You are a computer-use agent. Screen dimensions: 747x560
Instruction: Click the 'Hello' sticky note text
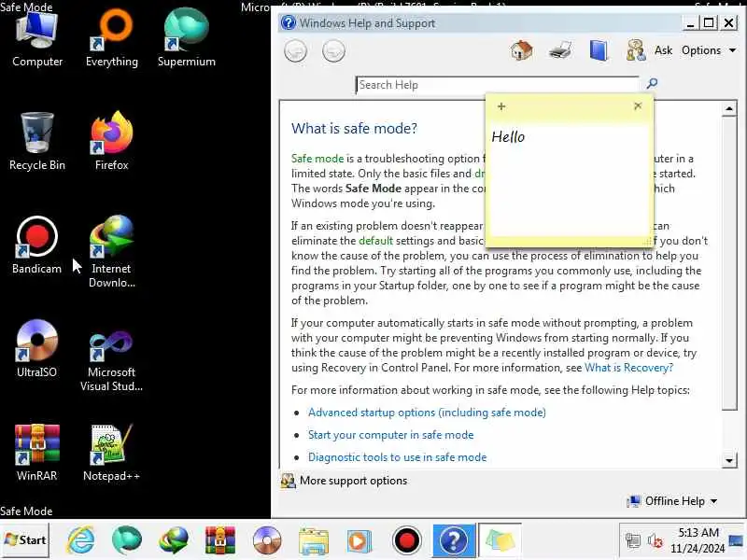click(x=508, y=137)
